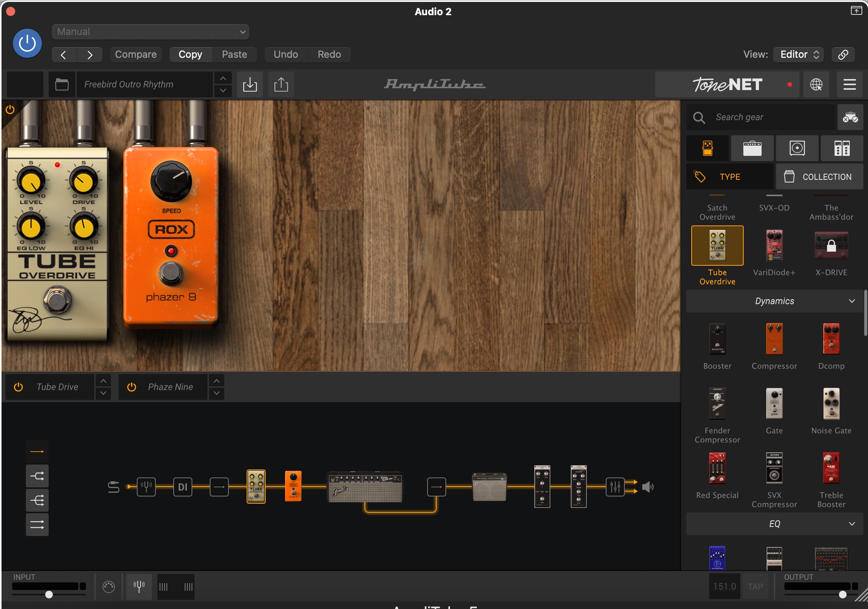This screenshot has height=609, width=868.
Task: Open Phaze Nine preset selector
Action: click(x=170, y=387)
